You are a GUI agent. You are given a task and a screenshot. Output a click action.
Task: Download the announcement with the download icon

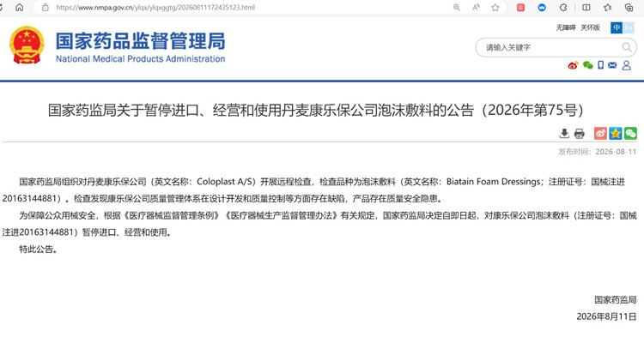[564, 134]
